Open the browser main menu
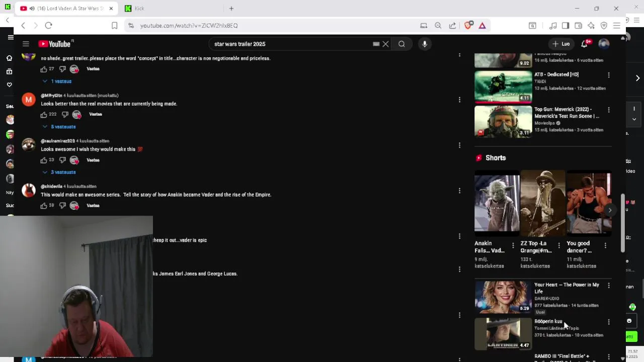This screenshot has width=644, height=362. [617, 26]
